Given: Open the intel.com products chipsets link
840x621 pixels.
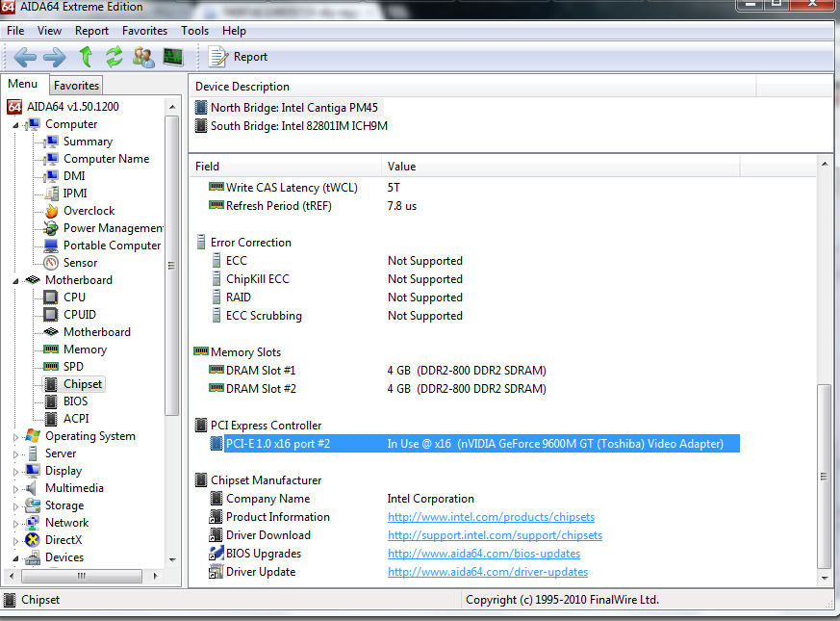Looking at the screenshot, I should [491, 517].
